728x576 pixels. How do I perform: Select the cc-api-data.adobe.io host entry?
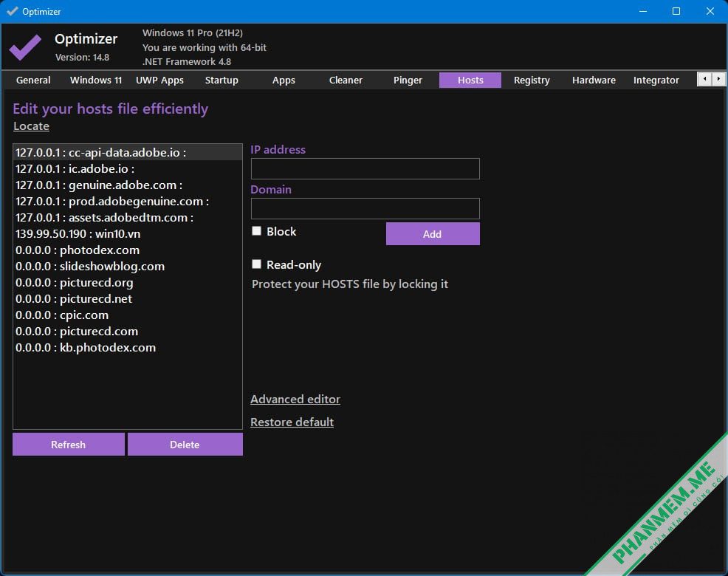[128, 152]
